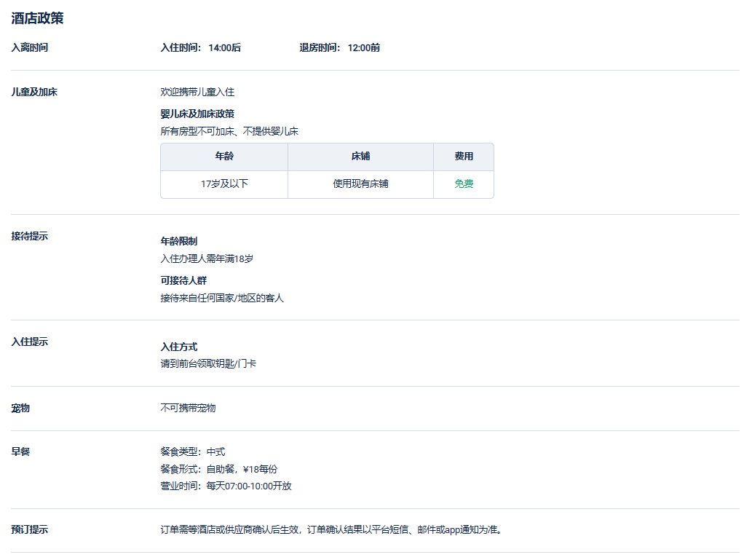Click the 年龄限制 subheading
Viewport: 752px width, 560px height.
point(178,241)
